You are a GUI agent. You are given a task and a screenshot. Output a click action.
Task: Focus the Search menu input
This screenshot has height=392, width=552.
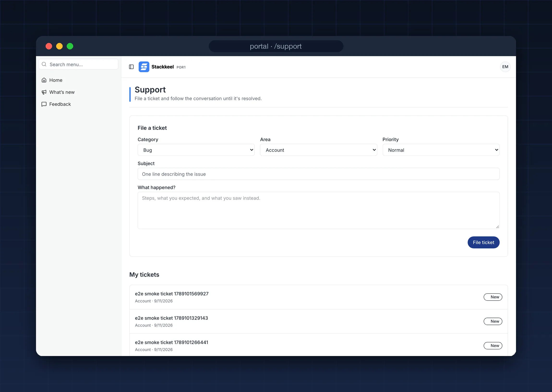[78, 64]
